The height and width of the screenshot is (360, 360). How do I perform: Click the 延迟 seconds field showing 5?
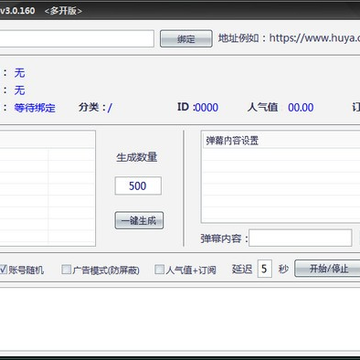click(x=264, y=269)
